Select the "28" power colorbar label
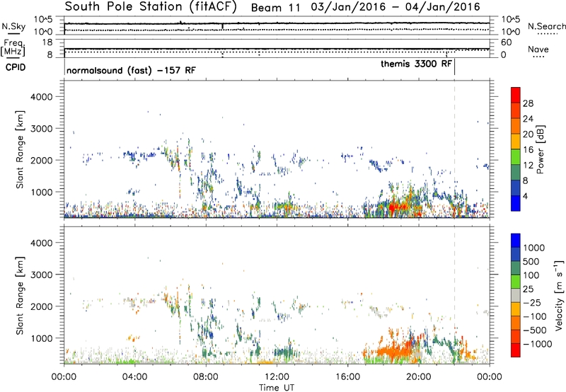 [x=528, y=103]
